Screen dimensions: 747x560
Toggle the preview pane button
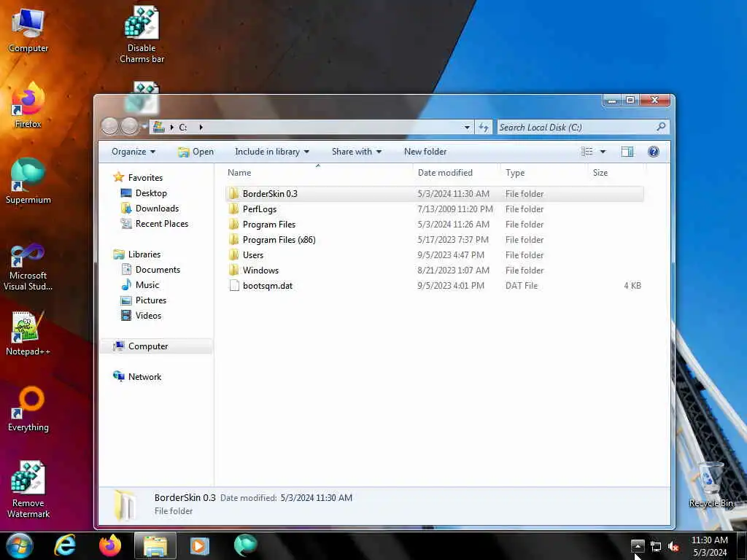point(627,152)
